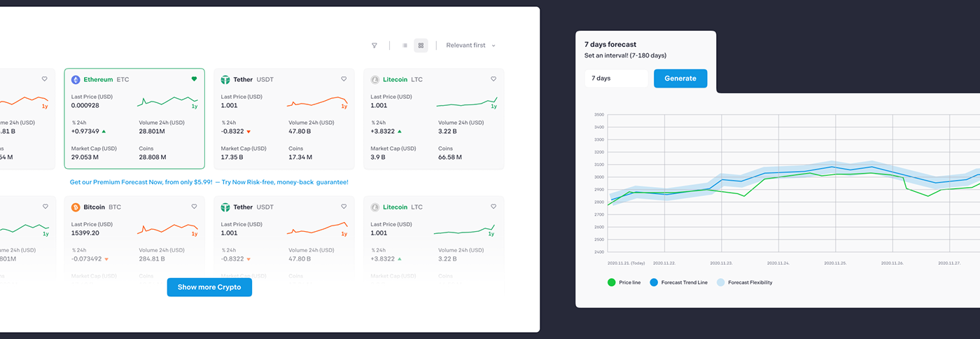Click the Ethereum coin logo
The height and width of the screenshot is (339, 980).
(x=76, y=80)
